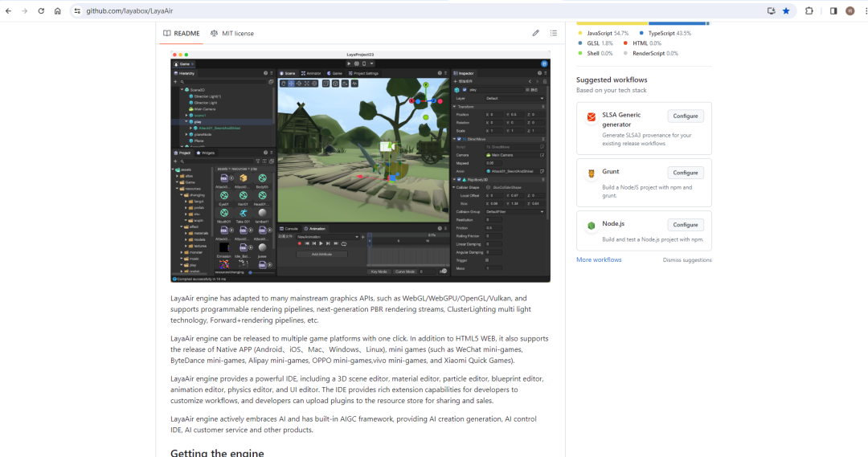Open the Shell 0.0% language link

click(x=595, y=54)
